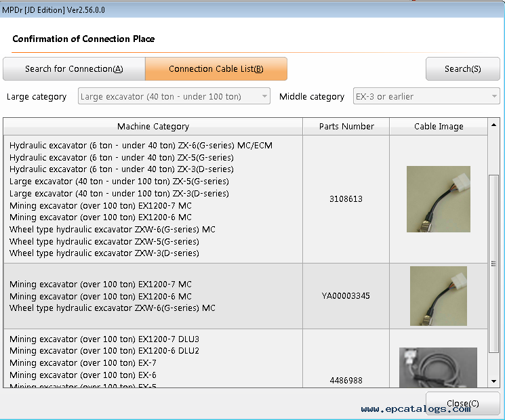This screenshot has height=420, width=505.
Task: Sort by Machine Category column header
Action: 153,127
